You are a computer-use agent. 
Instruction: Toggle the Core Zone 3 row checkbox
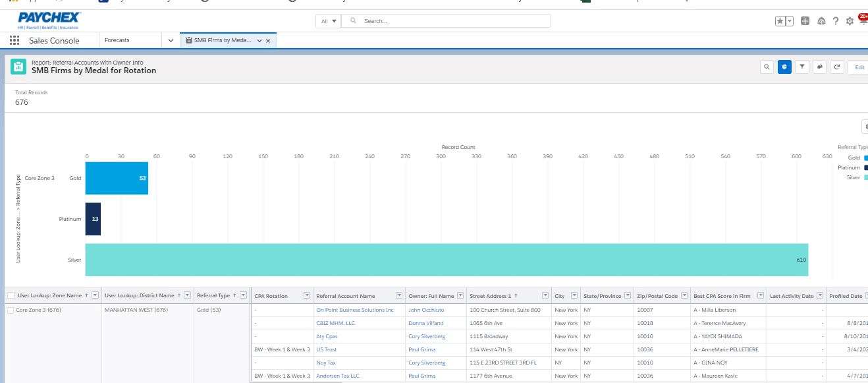pos(10,310)
